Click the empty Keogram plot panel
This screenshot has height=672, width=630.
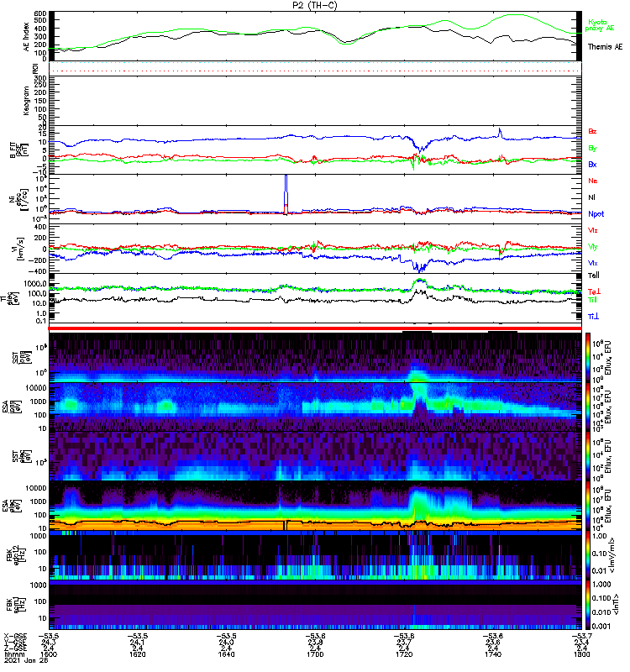click(x=315, y=101)
